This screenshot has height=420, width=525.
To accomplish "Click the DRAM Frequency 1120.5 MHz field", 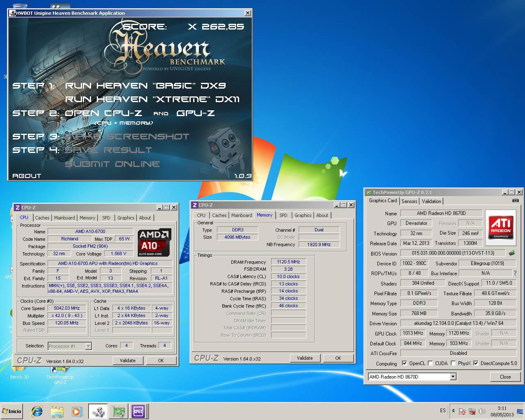I will click(x=288, y=262).
